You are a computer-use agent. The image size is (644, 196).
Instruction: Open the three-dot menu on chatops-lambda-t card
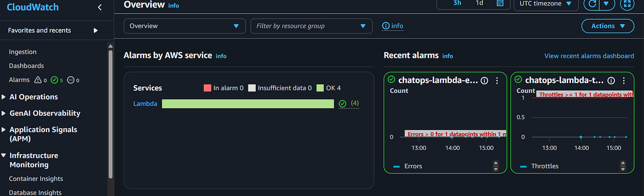[x=624, y=80]
